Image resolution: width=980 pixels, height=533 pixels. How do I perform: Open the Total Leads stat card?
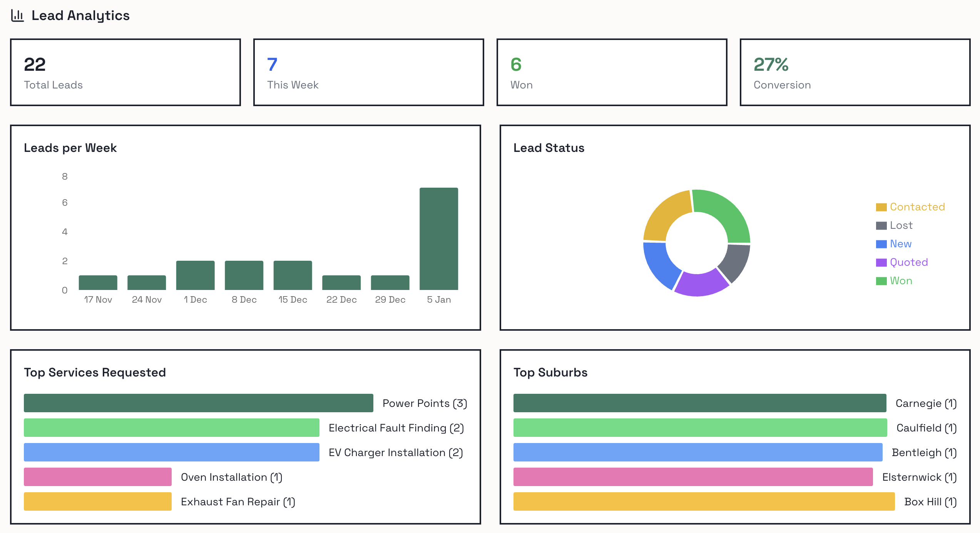(x=126, y=72)
